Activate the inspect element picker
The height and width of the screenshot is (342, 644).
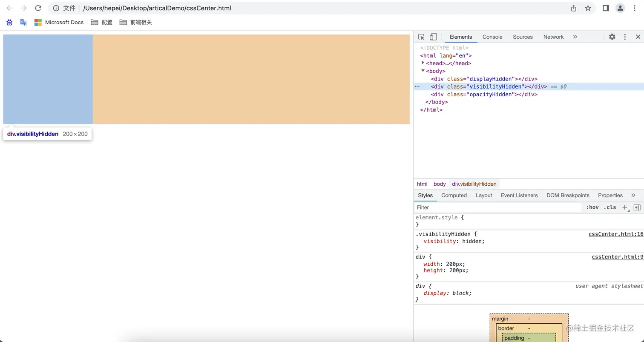[x=421, y=37]
